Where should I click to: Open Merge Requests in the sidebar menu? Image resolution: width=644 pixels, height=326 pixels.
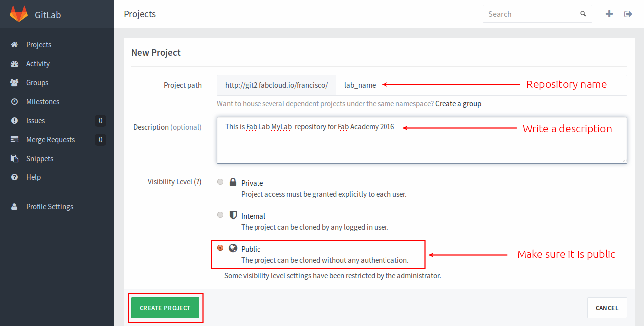click(x=57, y=140)
